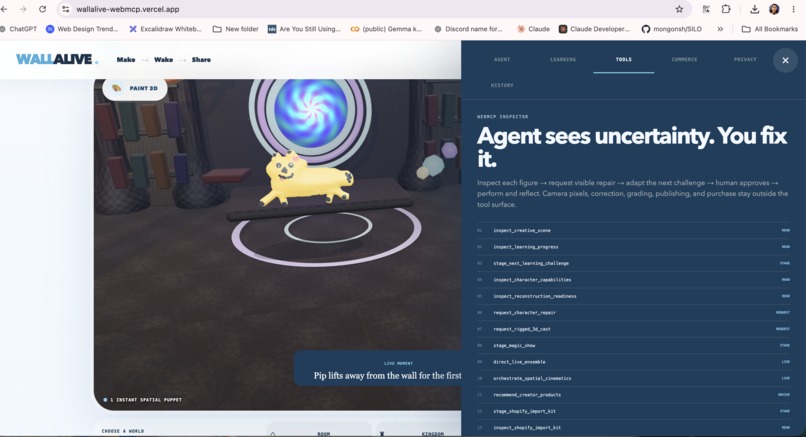The width and height of the screenshot is (806, 437).
Task: Go to the Wake step
Action: [x=163, y=60]
